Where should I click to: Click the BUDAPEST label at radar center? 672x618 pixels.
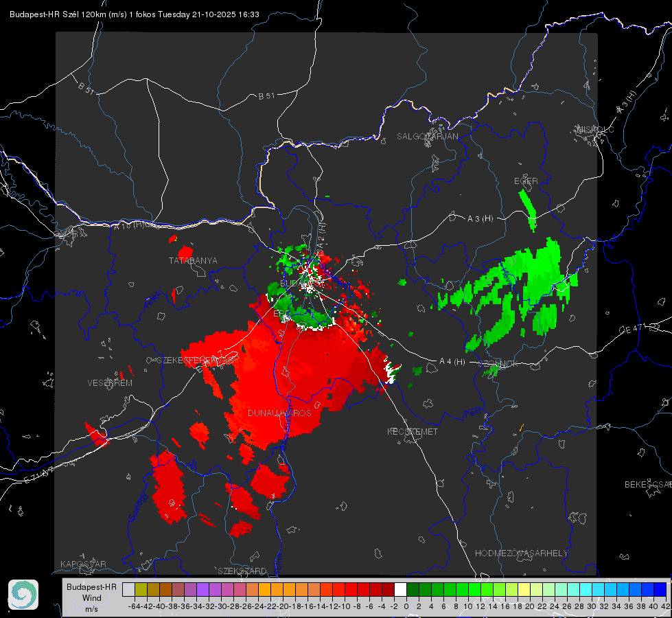point(302,284)
